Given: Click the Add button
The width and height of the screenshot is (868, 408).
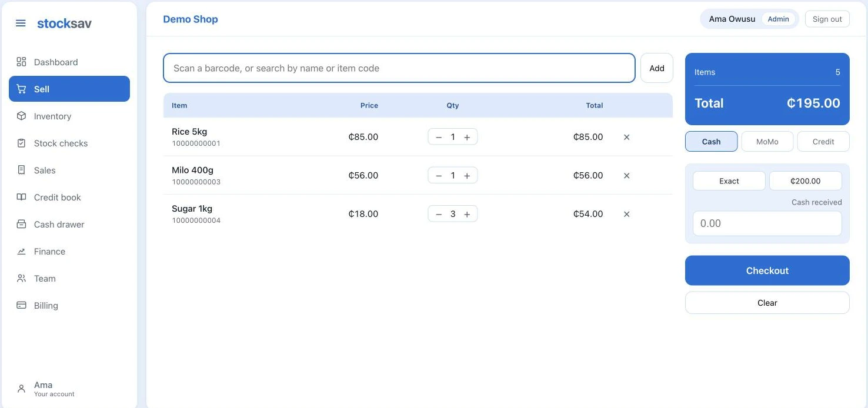Looking at the screenshot, I should pyautogui.click(x=657, y=68).
